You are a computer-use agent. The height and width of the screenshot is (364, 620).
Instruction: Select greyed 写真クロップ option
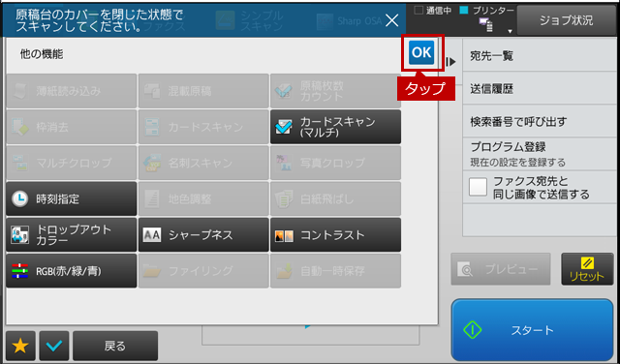click(336, 163)
